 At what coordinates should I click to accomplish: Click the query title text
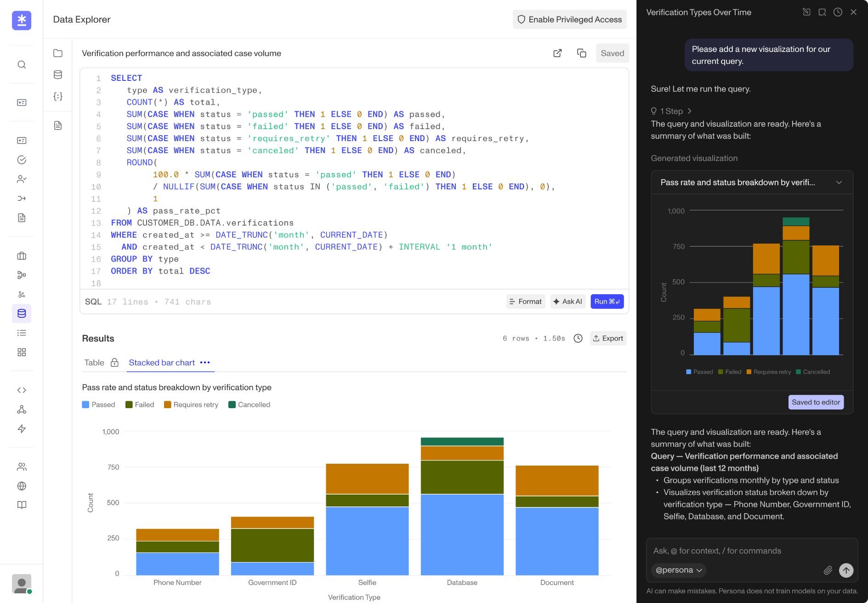pyautogui.click(x=182, y=53)
